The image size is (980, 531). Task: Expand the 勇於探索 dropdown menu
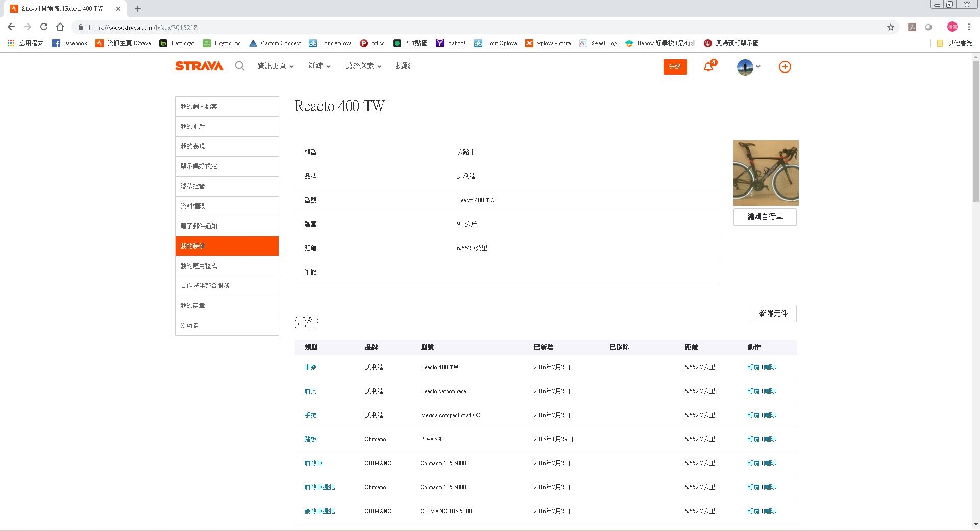coord(363,66)
